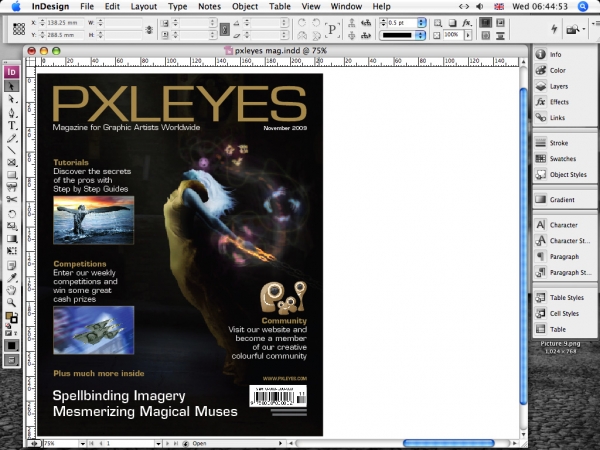Select the Rotate tool

[x=11, y=214]
